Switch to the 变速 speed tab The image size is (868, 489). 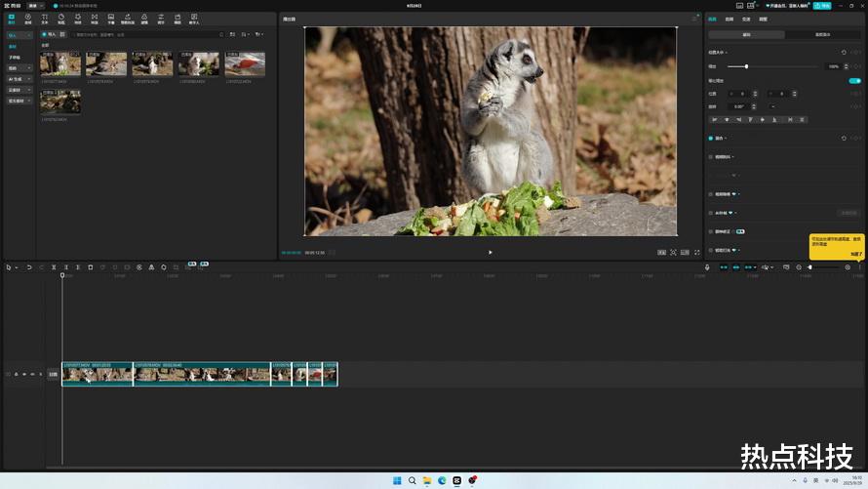point(746,19)
